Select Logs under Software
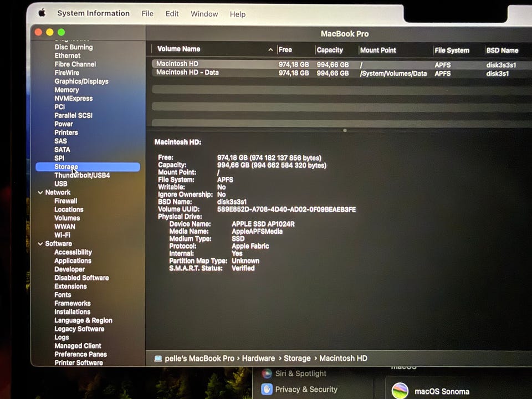The width and height of the screenshot is (532, 399). [x=62, y=337]
